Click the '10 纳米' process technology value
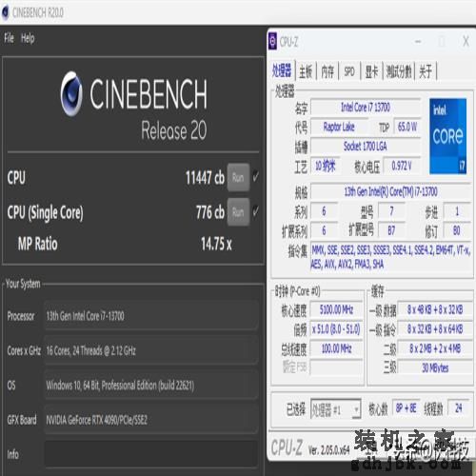Screen dimensions: 476x476 coord(326,166)
